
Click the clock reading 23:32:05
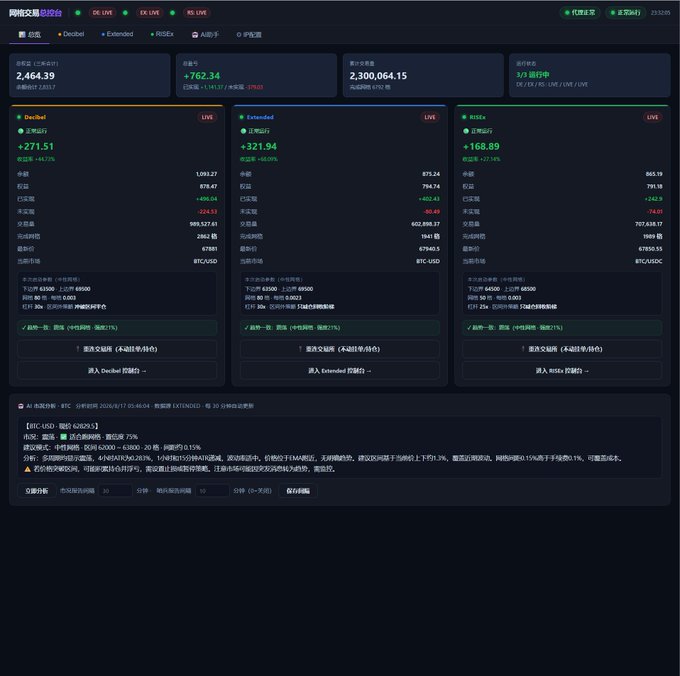[660, 13]
